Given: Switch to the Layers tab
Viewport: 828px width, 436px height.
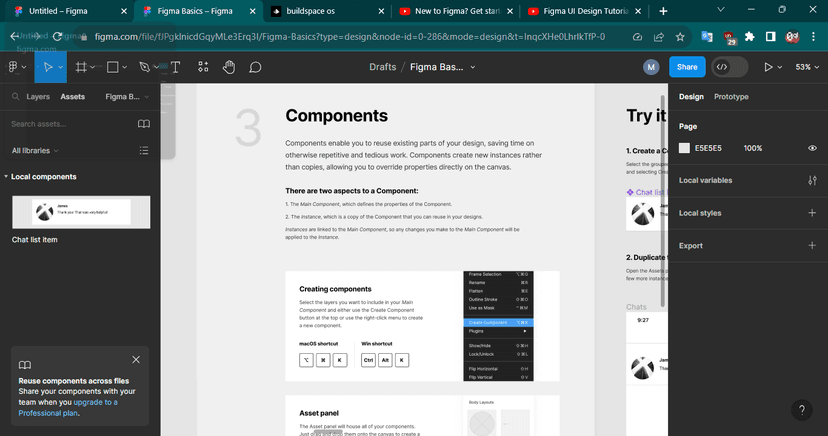Looking at the screenshot, I should coord(38,97).
